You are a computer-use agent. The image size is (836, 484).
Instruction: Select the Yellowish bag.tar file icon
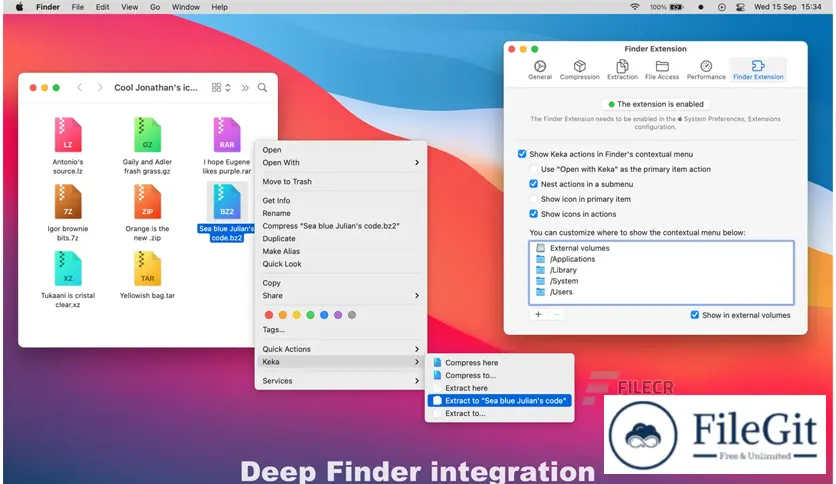point(147,268)
